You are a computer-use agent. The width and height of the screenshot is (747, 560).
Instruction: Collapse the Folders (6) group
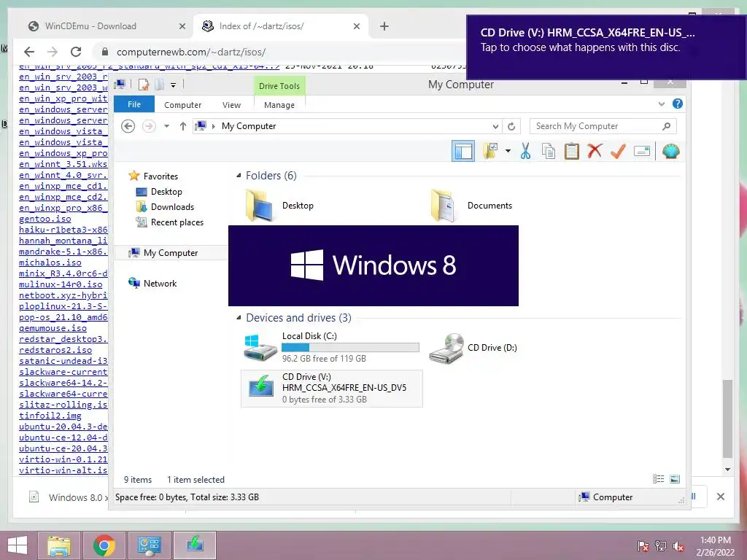point(239,176)
